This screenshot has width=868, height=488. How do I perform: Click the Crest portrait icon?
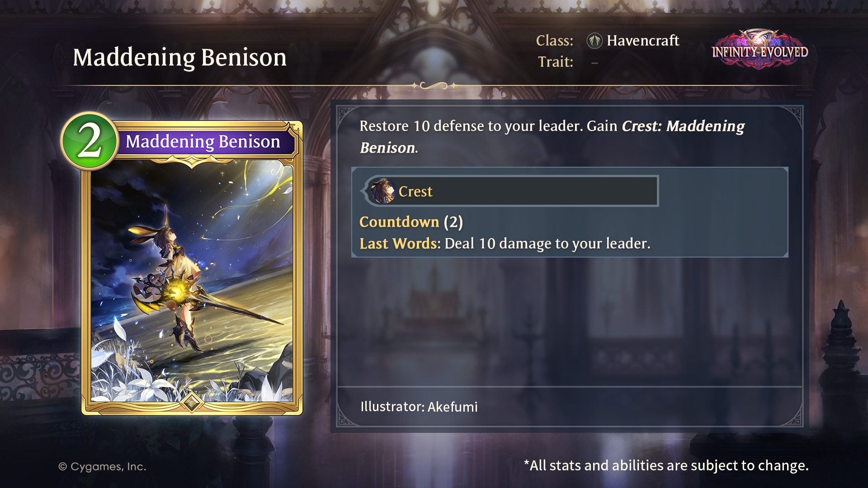(383, 191)
